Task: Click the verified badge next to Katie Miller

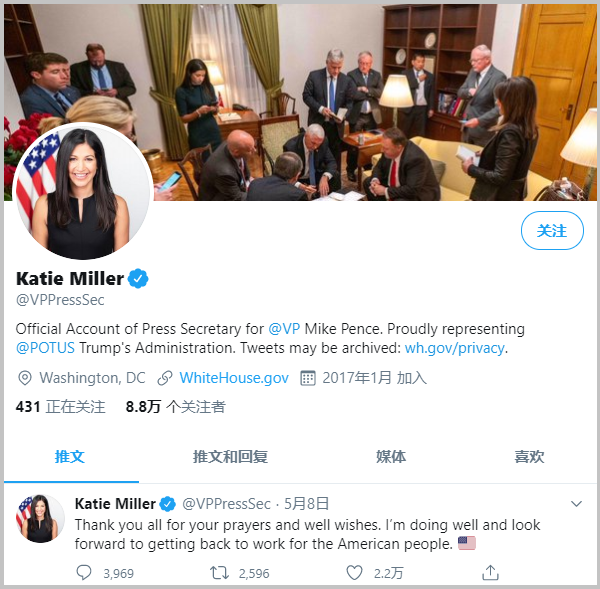Action: pyautogui.click(x=138, y=278)
